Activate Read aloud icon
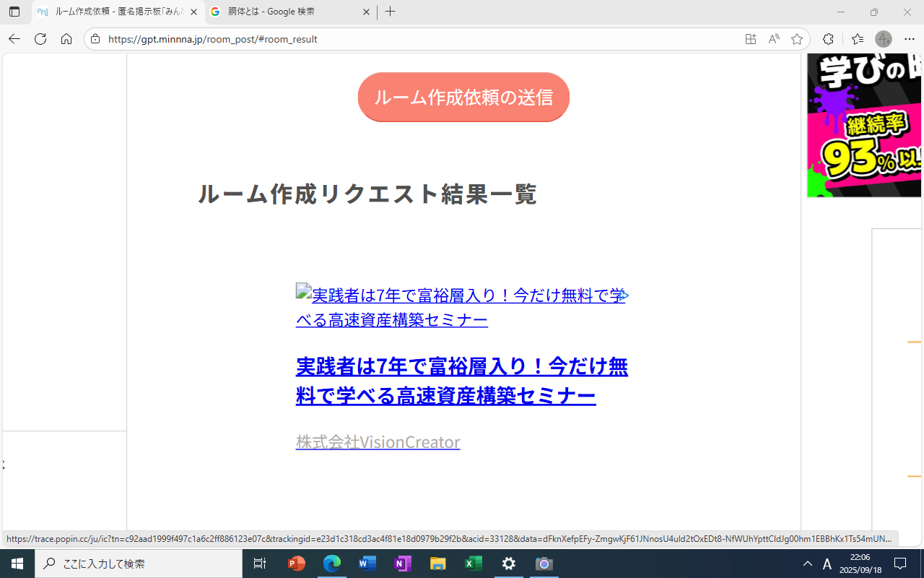924x578 pixels. [774, 39]
